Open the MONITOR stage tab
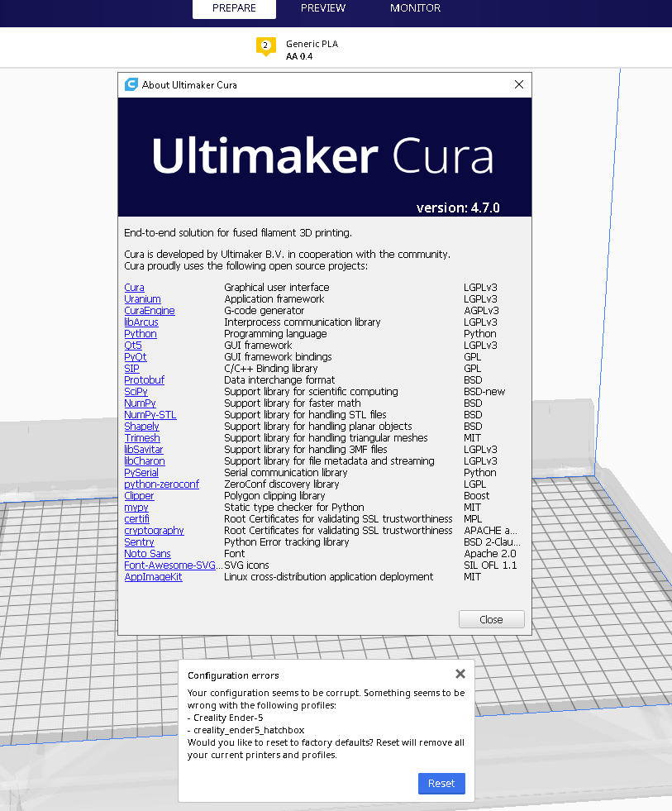672x811 pixels. pyautogui.click(x=415, y=8)
